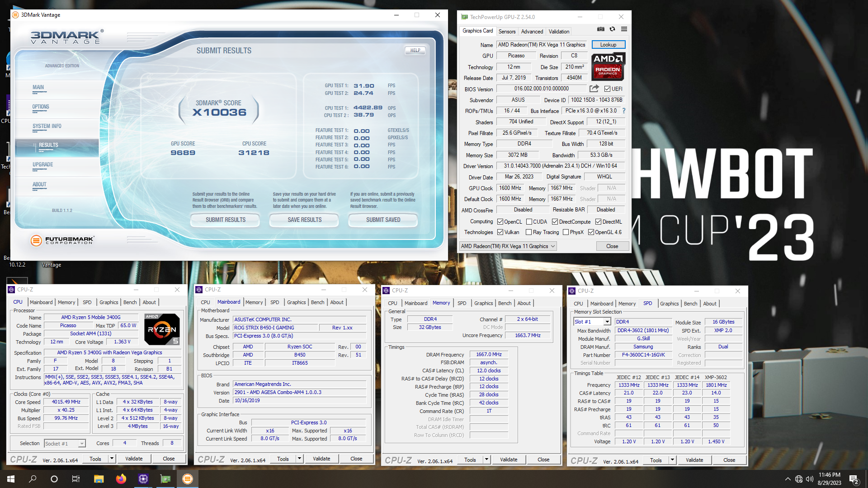Screen dimensions: 868x488
Task: Open the Socket #1 selection dropdown
Action: pos(65,444)
